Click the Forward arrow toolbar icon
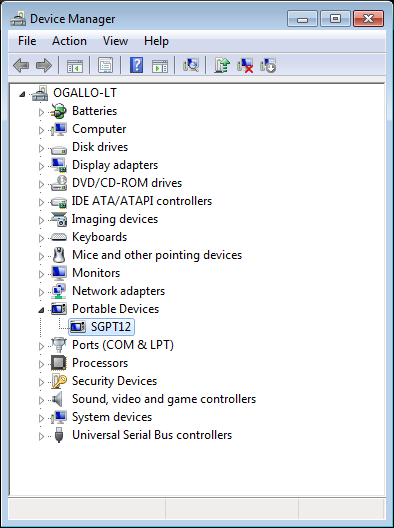394x528 pixels. (x=44, y=65)
